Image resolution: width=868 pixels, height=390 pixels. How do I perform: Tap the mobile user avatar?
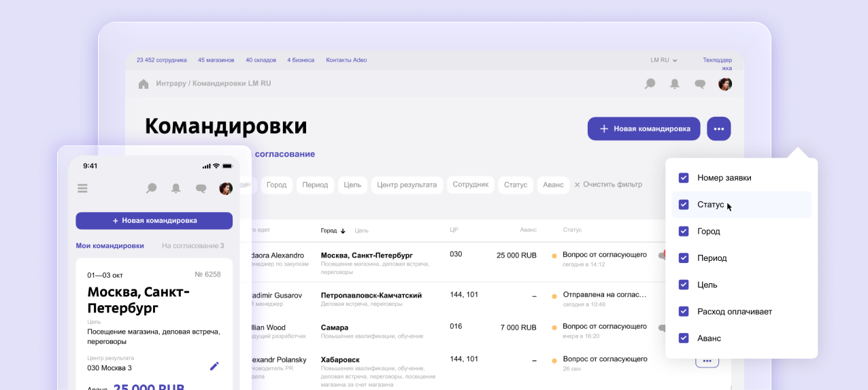pos(226,188)
